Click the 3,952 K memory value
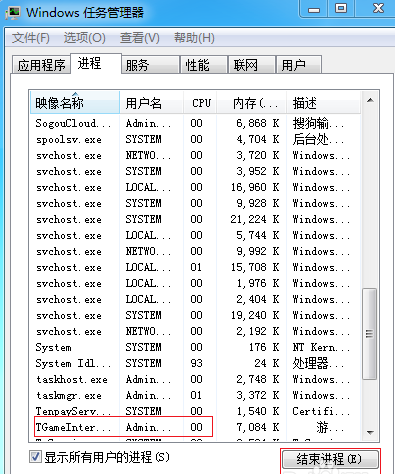Screen dimensions: 395x474 pyautogui.click(x=258, y=171)
